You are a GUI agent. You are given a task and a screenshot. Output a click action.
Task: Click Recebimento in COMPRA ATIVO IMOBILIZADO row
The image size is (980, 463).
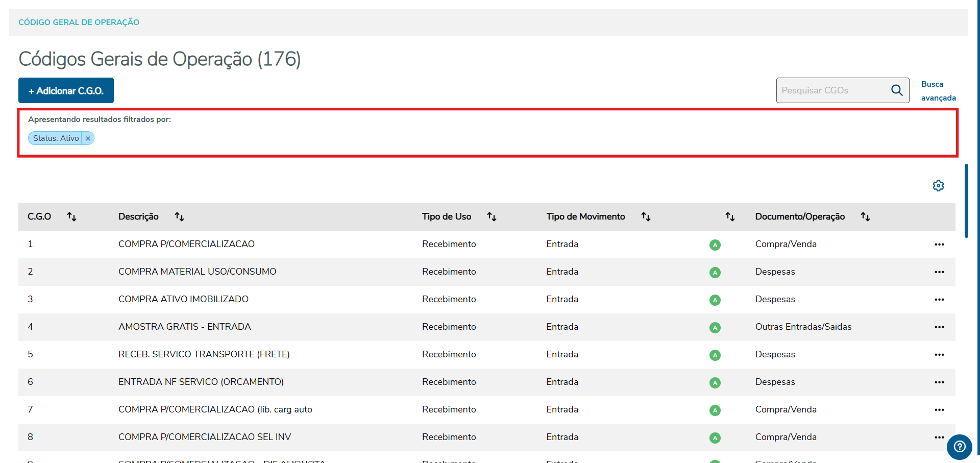coord(449,299)
